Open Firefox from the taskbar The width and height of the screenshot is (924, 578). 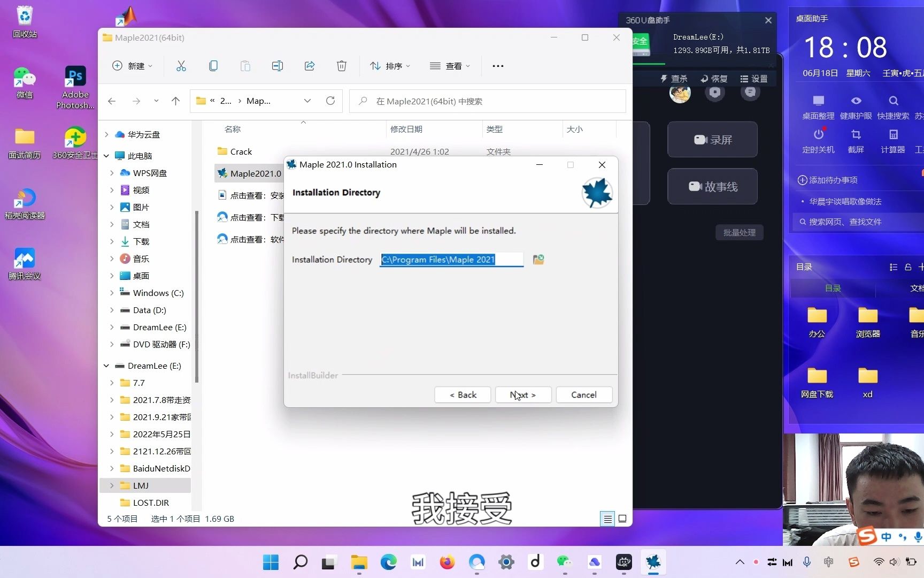pyautogui.click(x=447, y=562)
